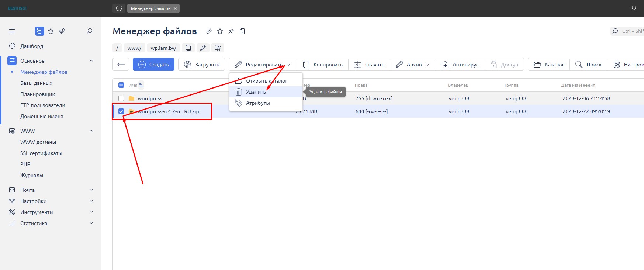The height and width of the screenshot is (270, 644).
Task: Close the Менеджер файлов tab
Action: pos(175,8)
